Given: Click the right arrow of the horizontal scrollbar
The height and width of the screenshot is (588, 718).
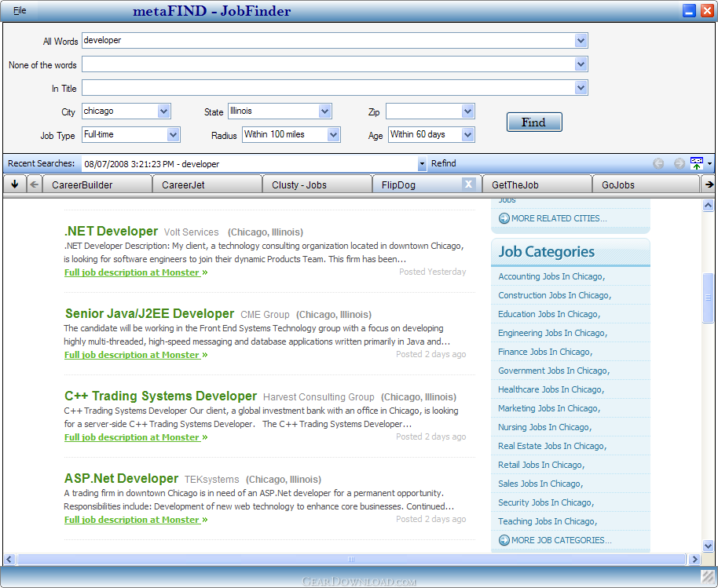Looking at the screenshot, I should [694, 559].
